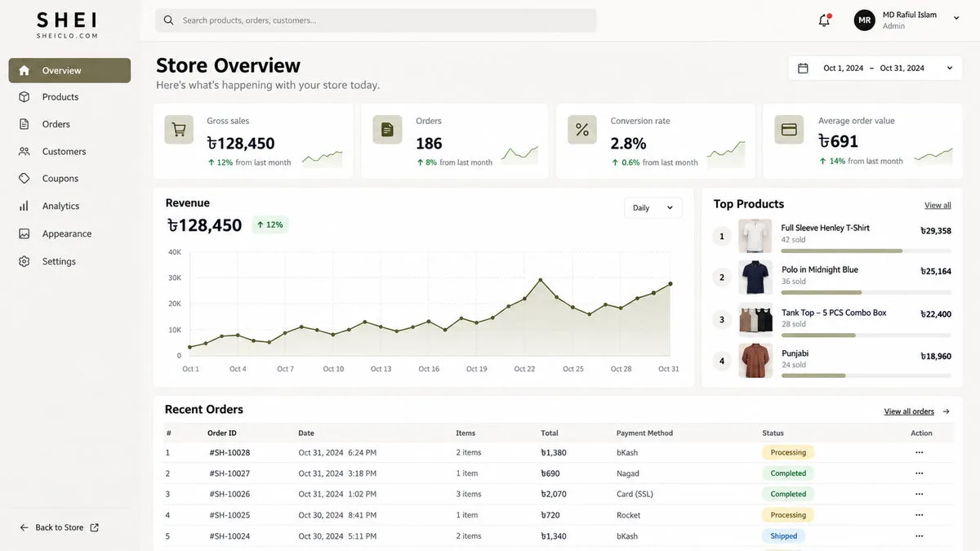
Task: Click View all in Top Products
Action: point(938,205)
